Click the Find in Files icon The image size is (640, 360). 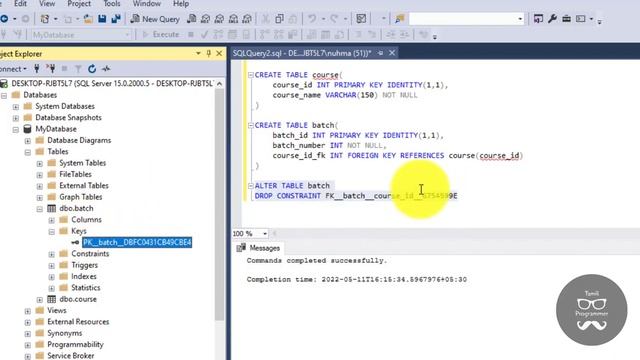coord(400,19)
